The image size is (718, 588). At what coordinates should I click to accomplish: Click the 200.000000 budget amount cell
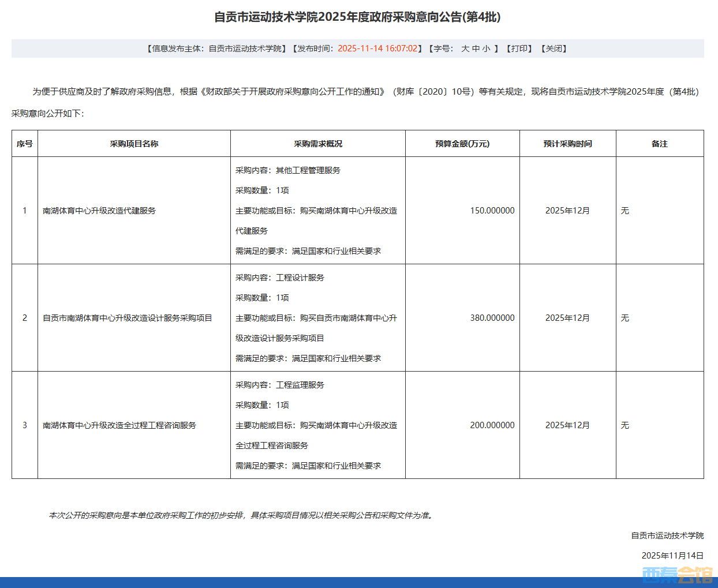point(492,425)
